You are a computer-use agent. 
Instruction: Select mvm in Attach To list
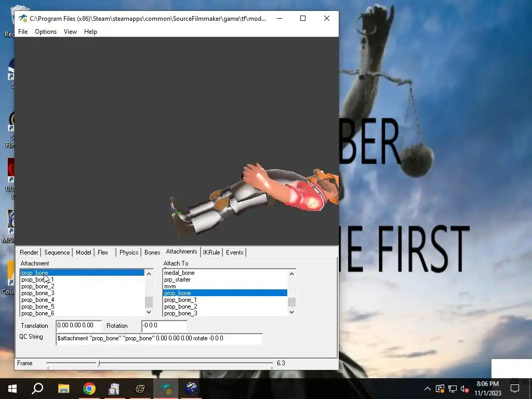(x=225, y=286)
